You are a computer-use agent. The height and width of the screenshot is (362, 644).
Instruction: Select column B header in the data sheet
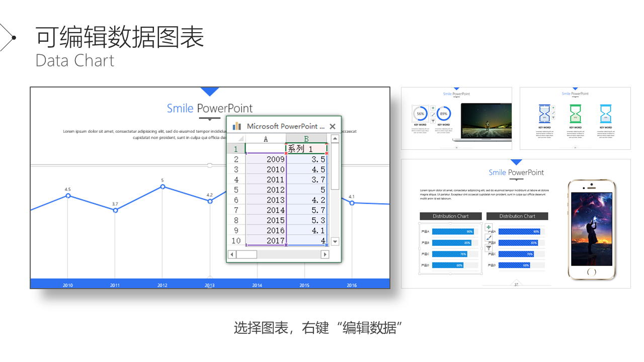pos(306,139)
